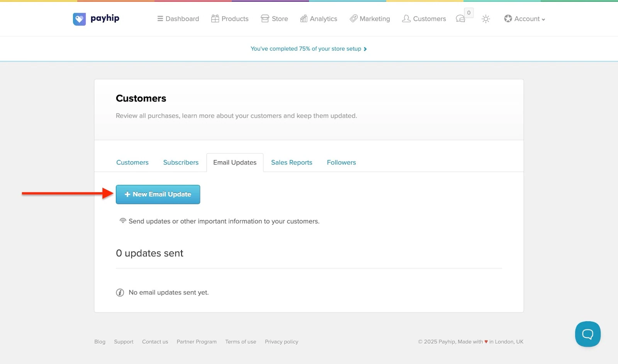This screenshot has height=364, width=618.
Task: Open the Partner Program footer link
Action: point(197,342)
